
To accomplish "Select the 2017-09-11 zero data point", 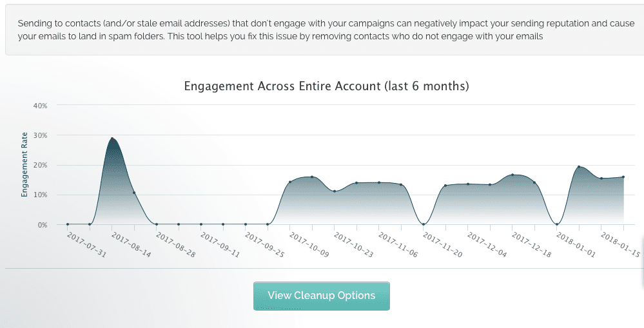I will [201, 224].
